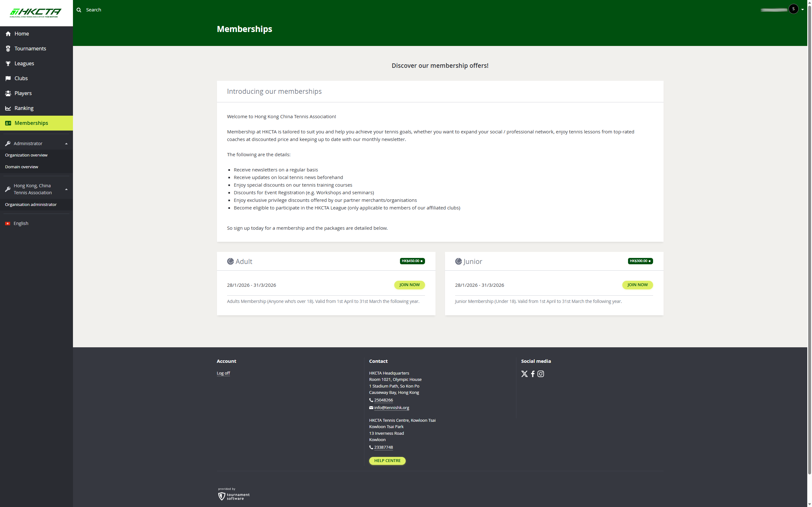Collapse Hong Kong, China Tennis Association section
Image resolution: width=812 pixels, height=507 pixels.
click(x=66, y=189)
